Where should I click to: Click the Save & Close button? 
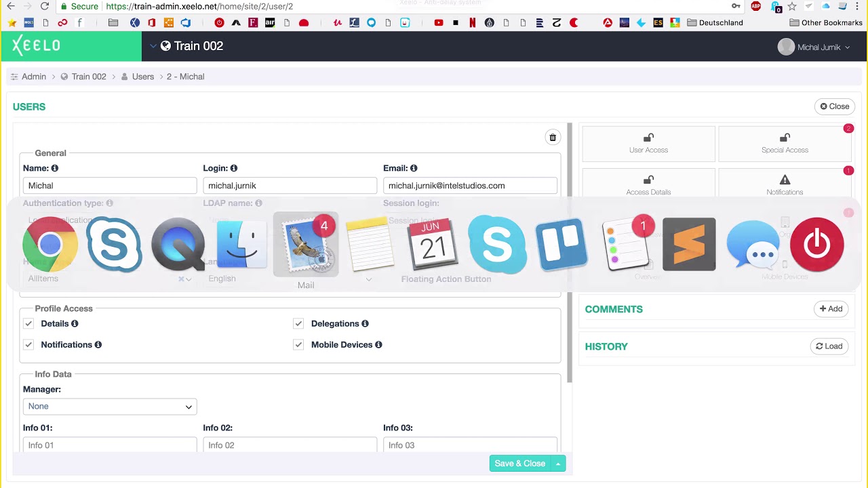point(520,464)
